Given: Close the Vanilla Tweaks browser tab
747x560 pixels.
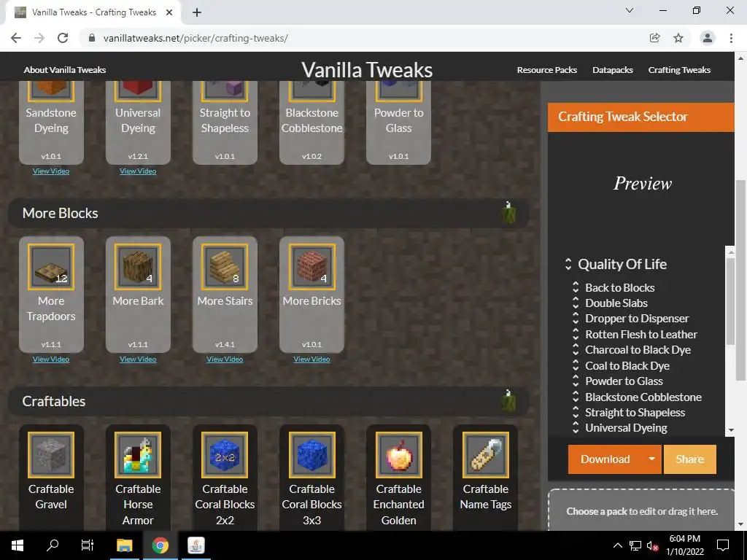Looking at the screenshot, I should point(169,12).
